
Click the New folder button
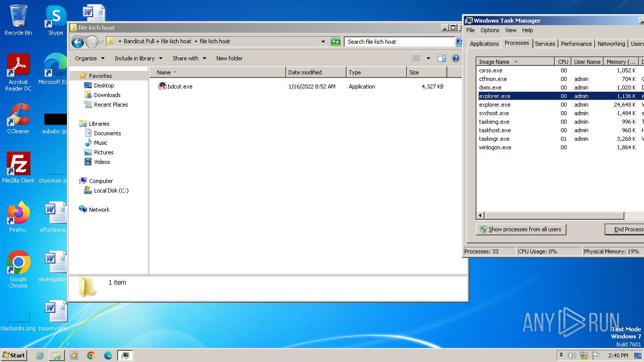(229, 58)
